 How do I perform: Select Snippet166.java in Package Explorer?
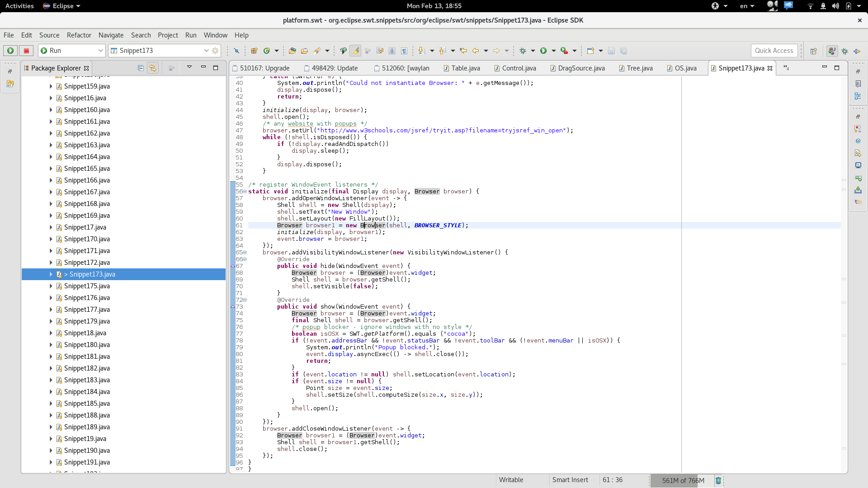click(x=87, y=180)
